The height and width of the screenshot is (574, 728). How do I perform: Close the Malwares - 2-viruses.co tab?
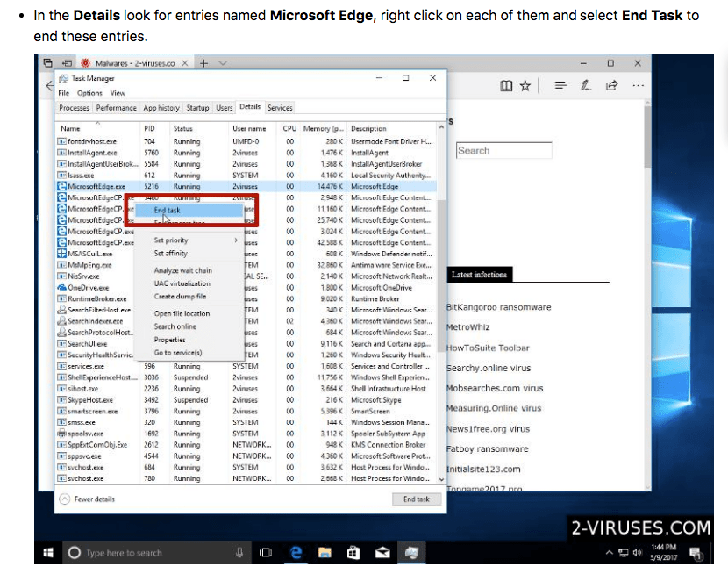[185, 62]
